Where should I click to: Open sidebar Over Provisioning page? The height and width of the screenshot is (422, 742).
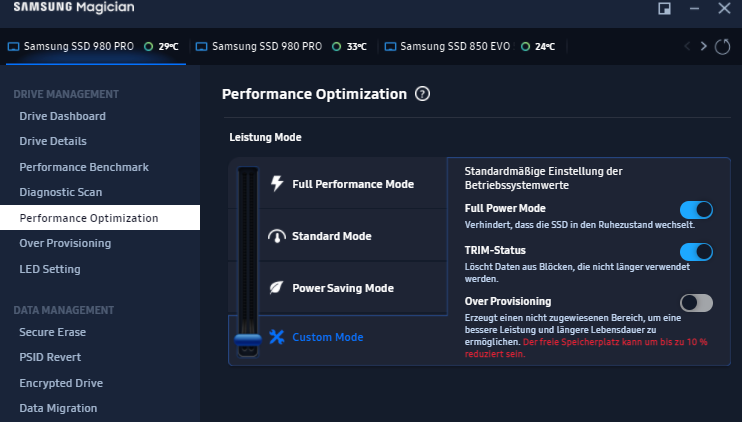pos(65,243)
